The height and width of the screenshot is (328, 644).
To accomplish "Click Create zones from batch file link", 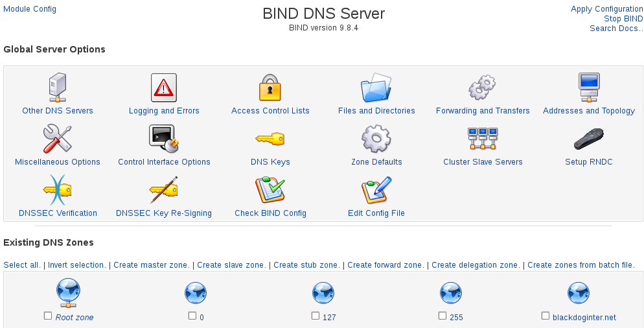I will (581, 265).
